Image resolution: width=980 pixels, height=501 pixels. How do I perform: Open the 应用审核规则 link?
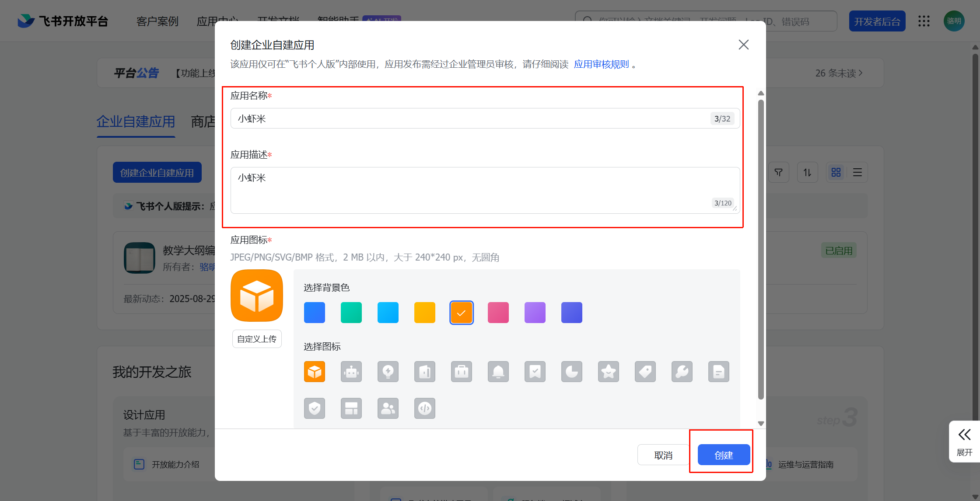601,64
